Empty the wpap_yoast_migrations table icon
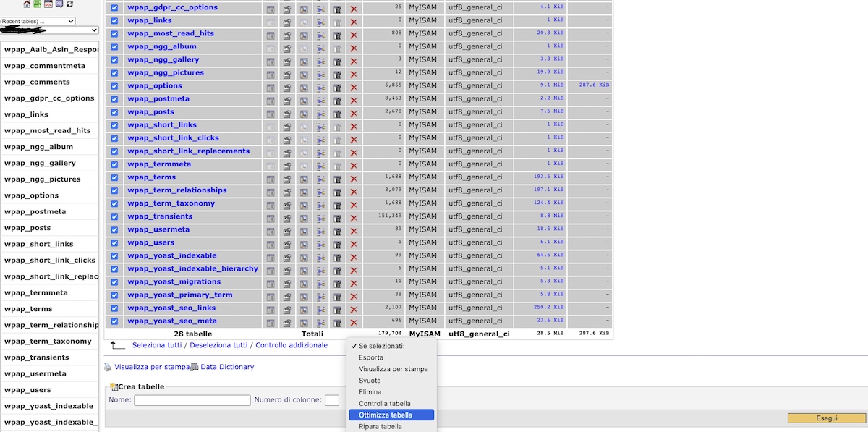 pos(337,283)
